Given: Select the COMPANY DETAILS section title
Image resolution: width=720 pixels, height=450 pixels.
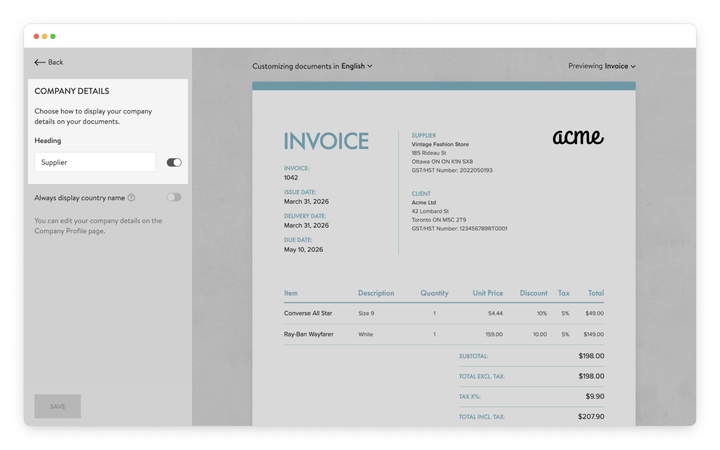Looking at the screenshot, I should coord(72,91).
